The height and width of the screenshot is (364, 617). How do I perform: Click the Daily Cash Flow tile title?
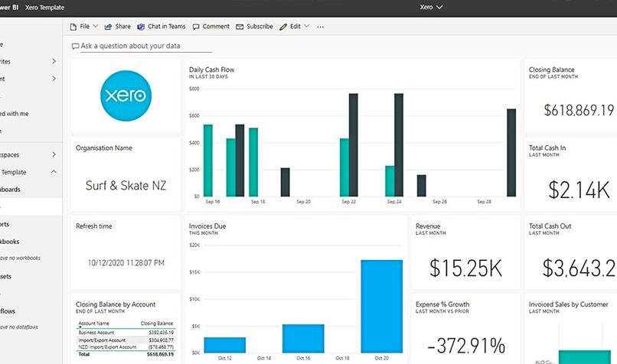212,70
